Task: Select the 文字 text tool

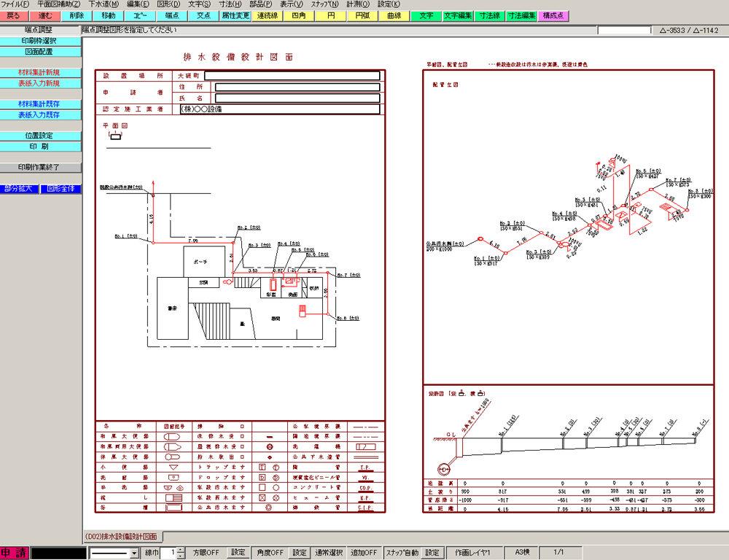Action: click(x=426, y=16)
